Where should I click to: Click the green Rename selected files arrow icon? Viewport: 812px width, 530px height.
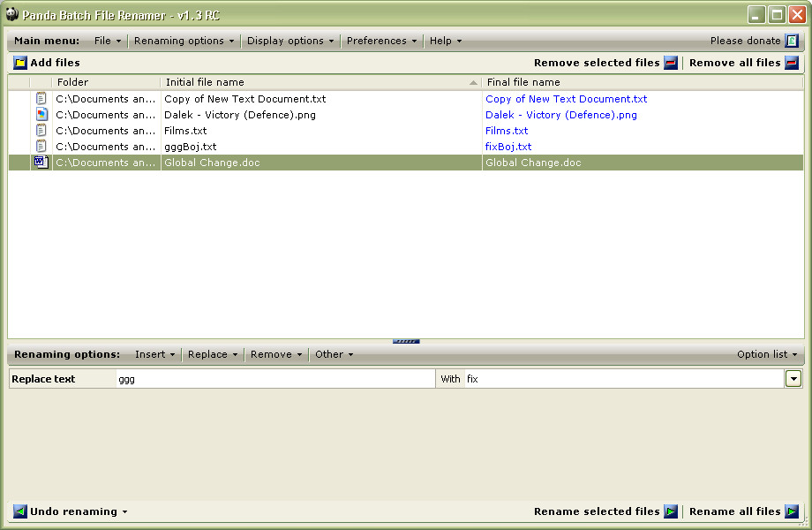click(x=671, y=511)
